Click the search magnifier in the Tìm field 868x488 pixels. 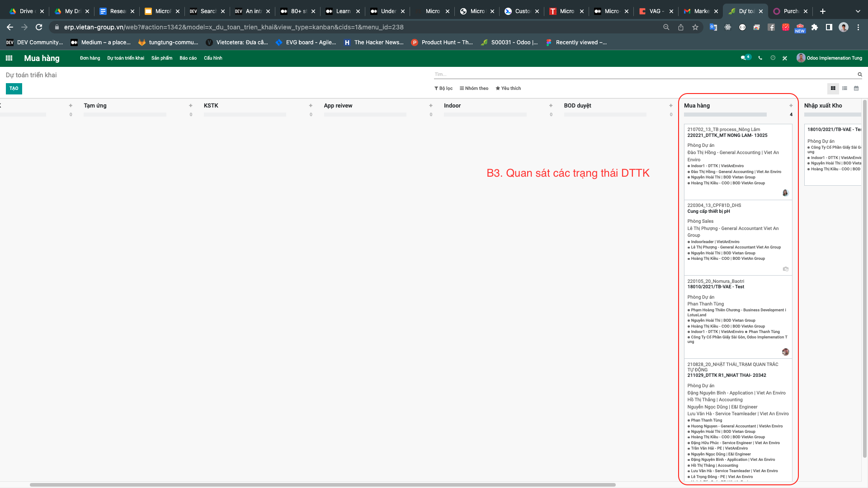pyautogui.click(x=859, y=75)
